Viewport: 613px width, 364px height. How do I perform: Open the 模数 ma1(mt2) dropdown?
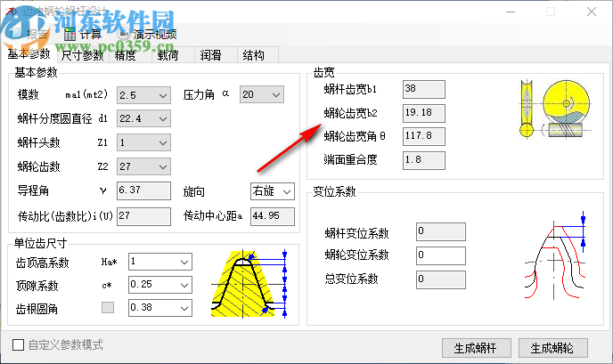point(143,95)
